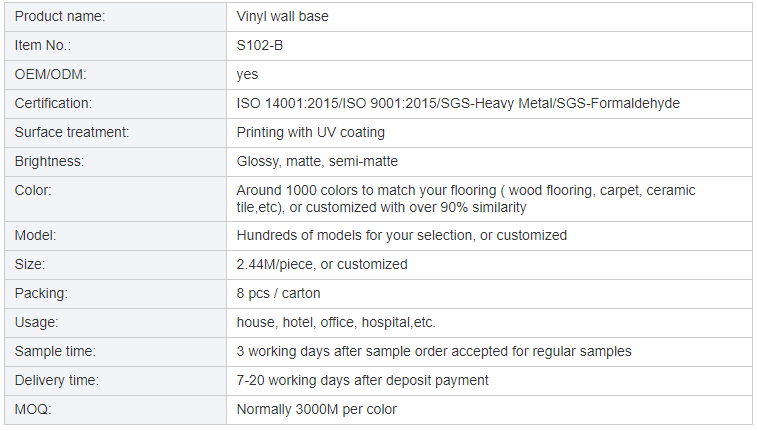Click '7-20 working days after deposit payment'
Image resolution: width=757 pixels, height=431 pixels.
(362, 380)
